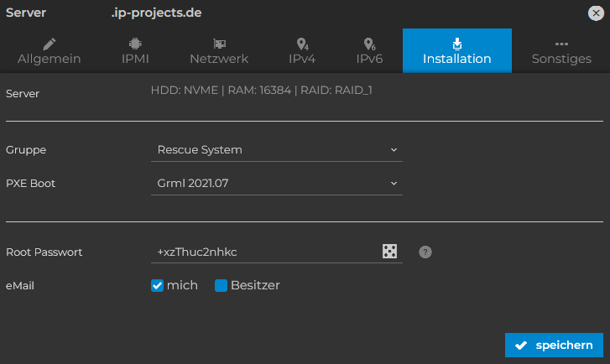
Task: Enable the 'Besitzer' eMail checkbox
Action: pos(221,285)
